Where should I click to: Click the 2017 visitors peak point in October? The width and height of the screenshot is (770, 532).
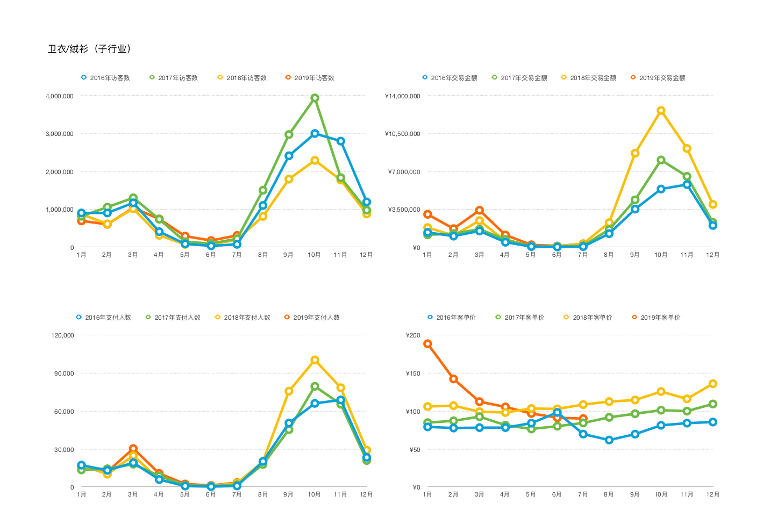tap(315, 98)
